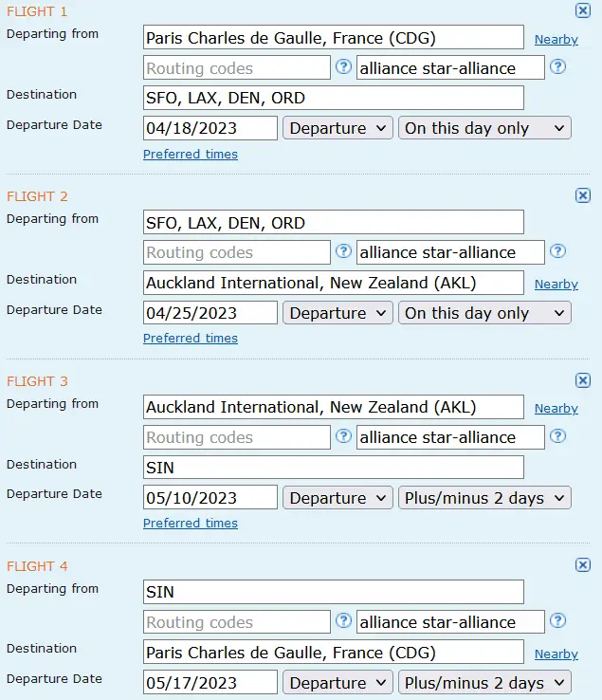Click Nearby link for Flight 1 departure airport

pos(556,40)
